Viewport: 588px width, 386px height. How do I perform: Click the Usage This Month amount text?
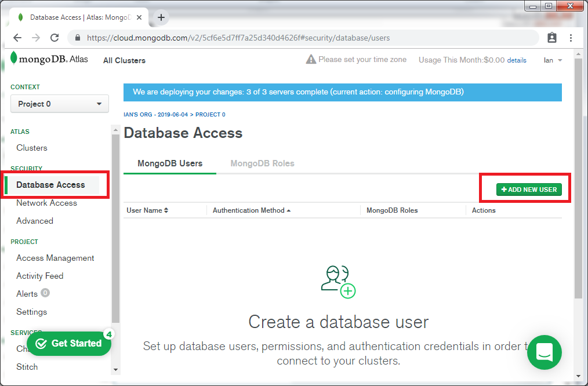click(x=462, y=60)
